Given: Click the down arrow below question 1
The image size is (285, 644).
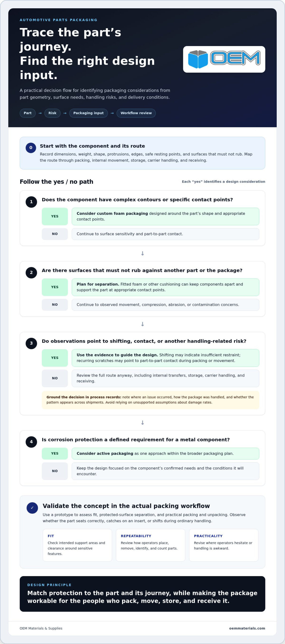Looking at the screenshot, I should click(x=142, y=253).
